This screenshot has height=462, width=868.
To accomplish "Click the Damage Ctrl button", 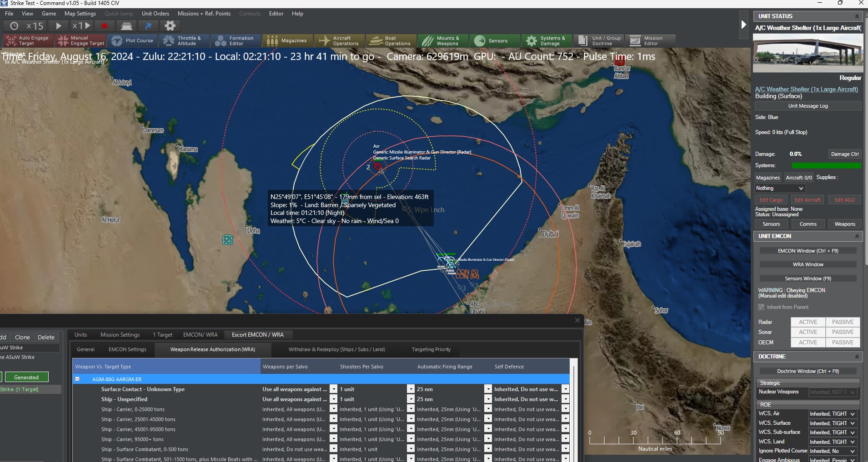I will tap(845, 154).
